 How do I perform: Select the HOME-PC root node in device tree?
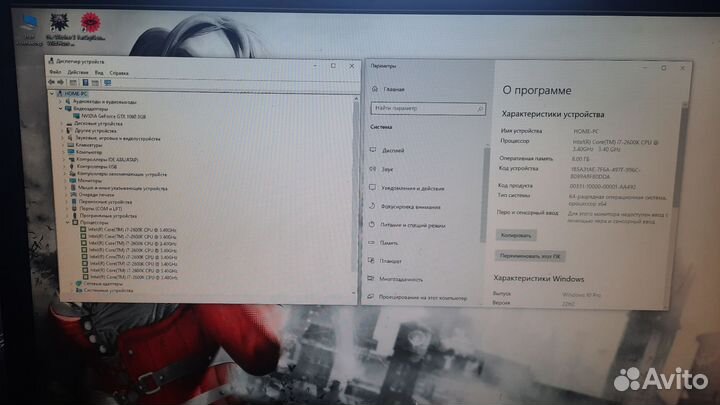[75, 94]
